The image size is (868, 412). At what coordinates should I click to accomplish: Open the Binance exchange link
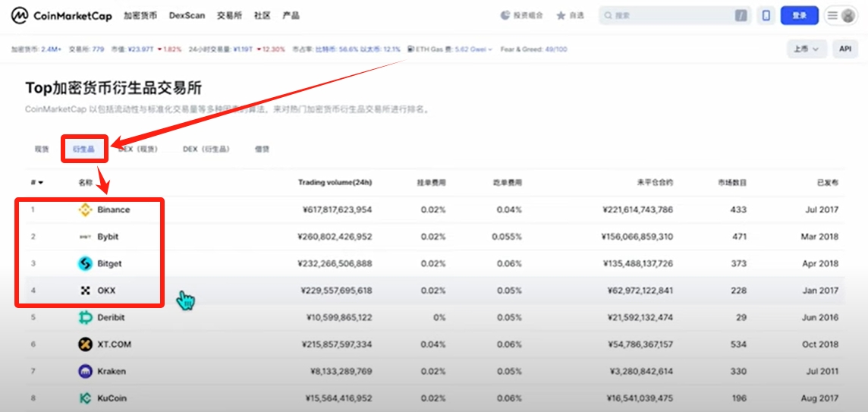[114, 210]
